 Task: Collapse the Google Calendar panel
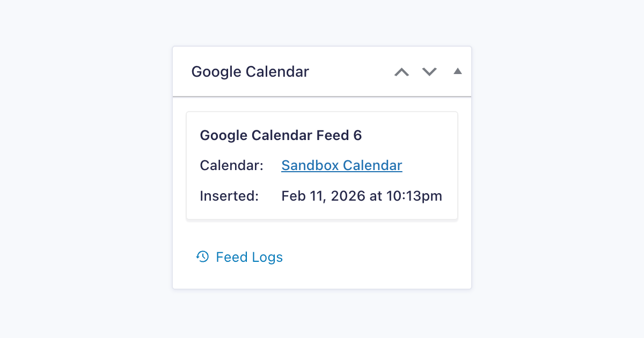coord(457,71)
